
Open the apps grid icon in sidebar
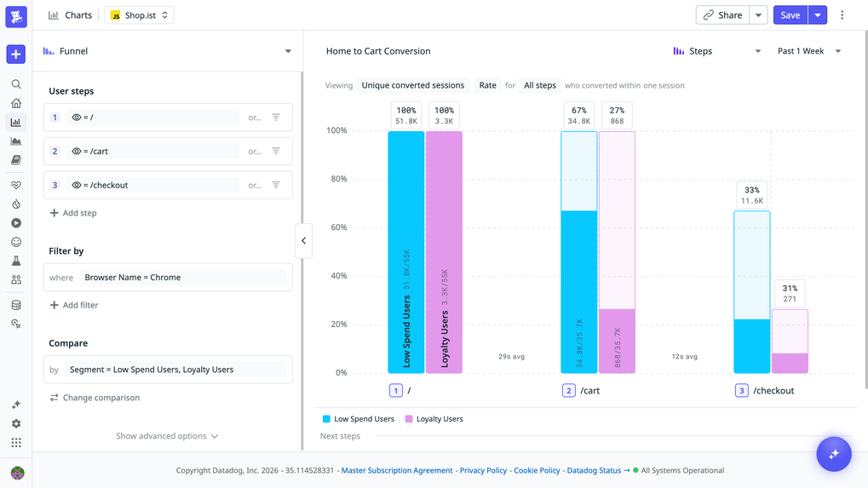(16, 443)
